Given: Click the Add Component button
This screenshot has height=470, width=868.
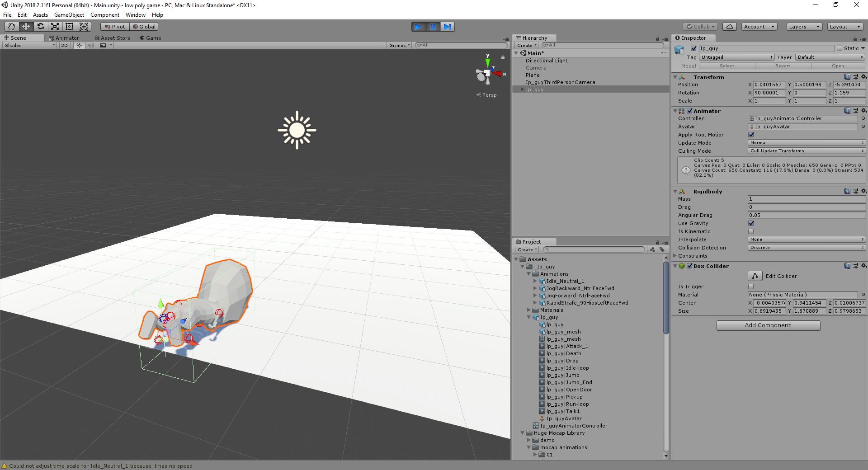Looking at the screenshot, I should click(x=768, y=325).
